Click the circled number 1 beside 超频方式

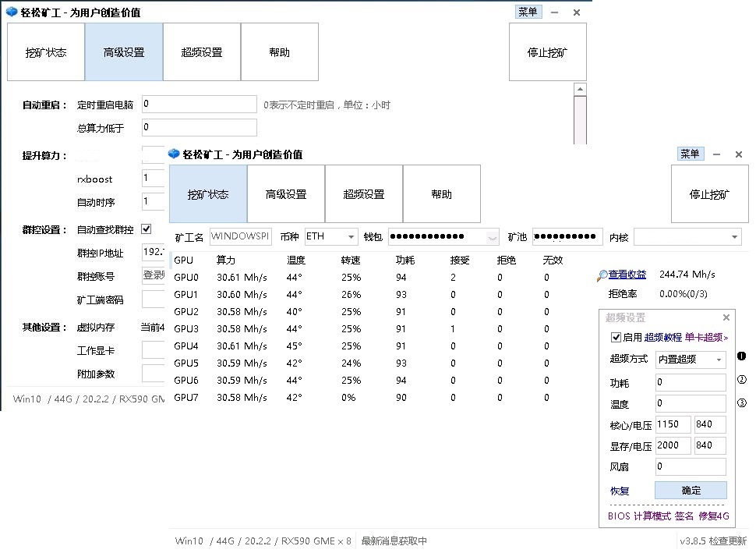coord(742,357)
